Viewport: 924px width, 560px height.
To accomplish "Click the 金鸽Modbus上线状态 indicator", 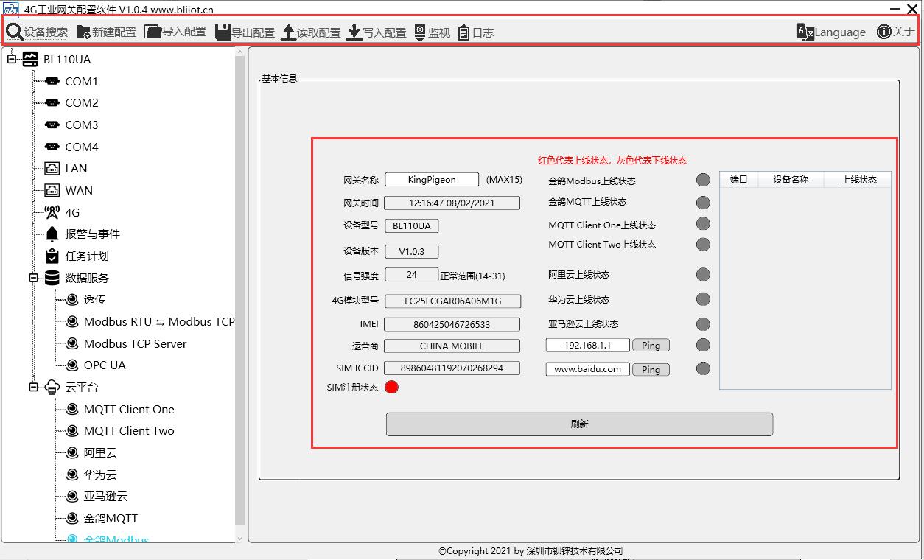I will 703,179.
